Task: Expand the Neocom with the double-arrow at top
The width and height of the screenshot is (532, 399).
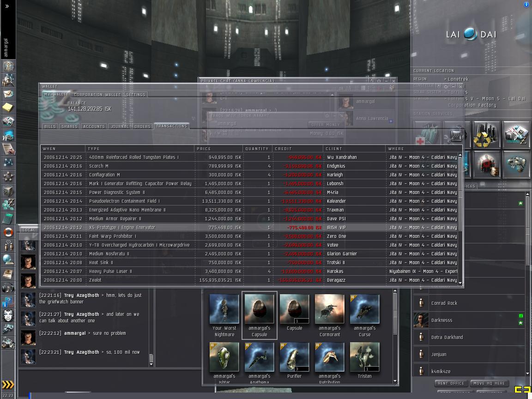Action: coord(7,6)
